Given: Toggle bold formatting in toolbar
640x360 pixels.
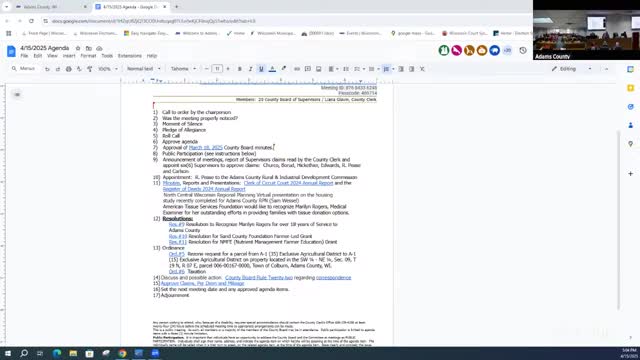Looking at the screenshot, I should (x=240, y=69).
